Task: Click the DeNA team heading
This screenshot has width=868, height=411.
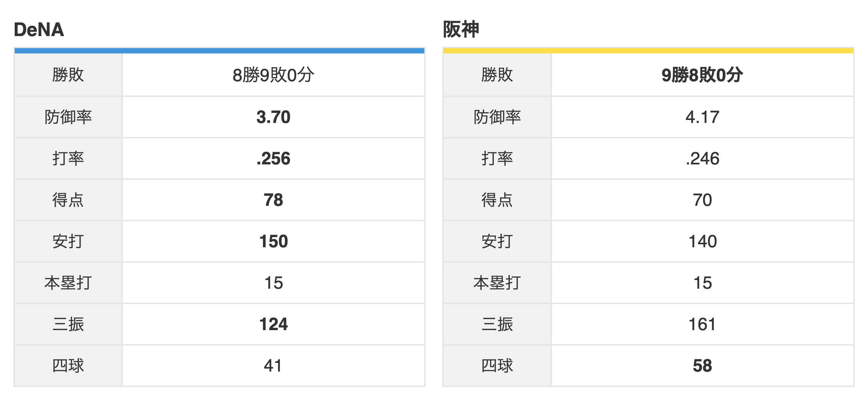Action: pyautogui.click(x=39, y=30)
